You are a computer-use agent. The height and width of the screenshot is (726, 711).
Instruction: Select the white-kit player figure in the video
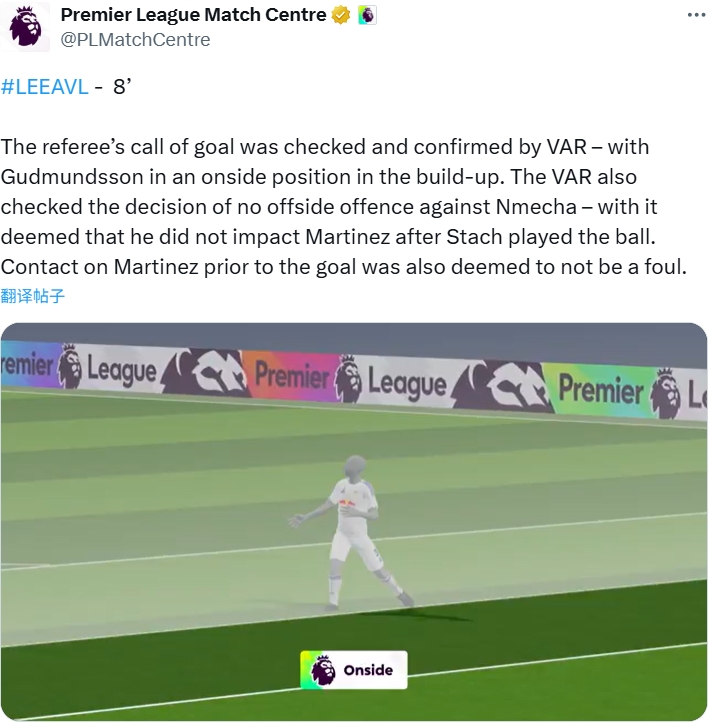(351, 532)
